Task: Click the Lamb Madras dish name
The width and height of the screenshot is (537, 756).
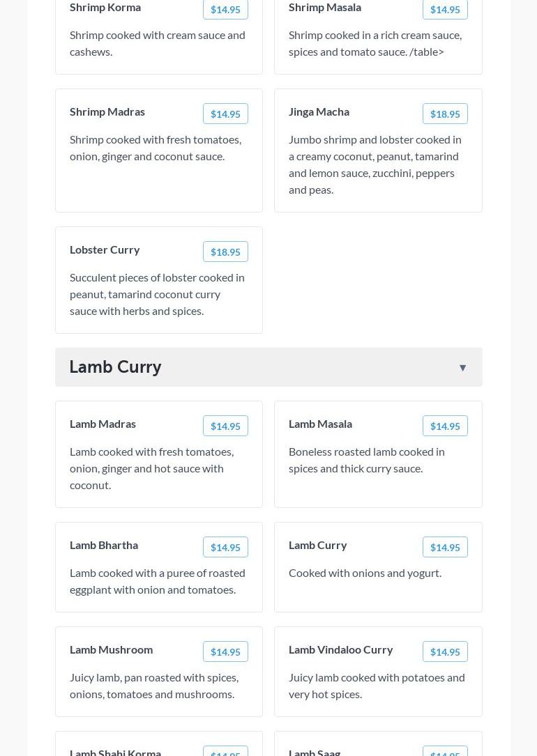Action: pyautogui.click(x=103, y=424)
